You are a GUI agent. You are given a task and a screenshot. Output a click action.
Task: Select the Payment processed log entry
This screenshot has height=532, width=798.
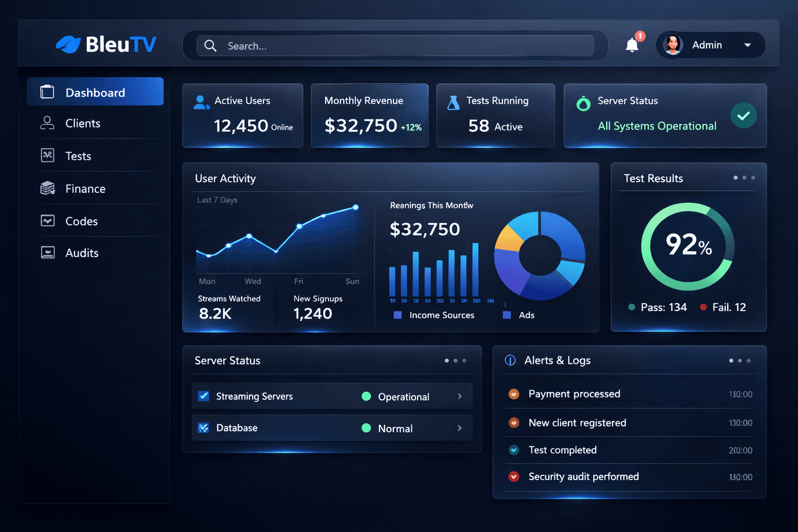[574, 394]
